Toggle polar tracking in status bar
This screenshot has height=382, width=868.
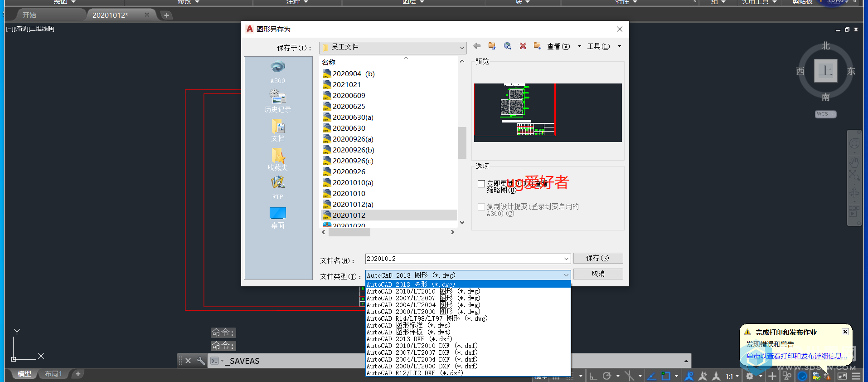(x=607, y=376)
